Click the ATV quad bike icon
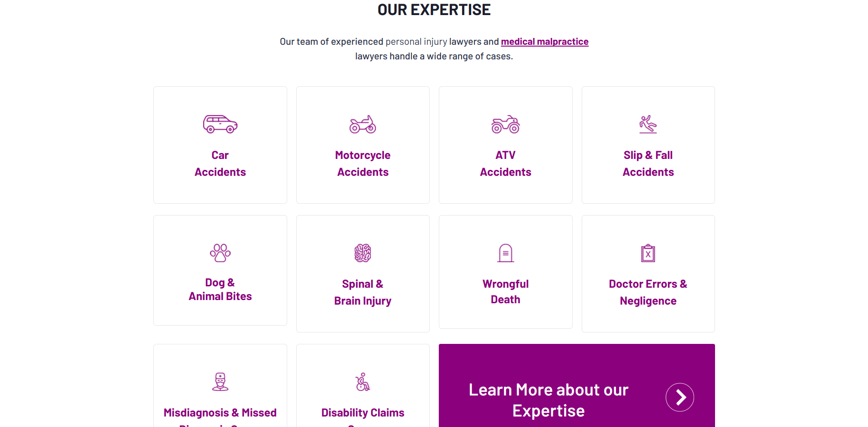Viewport: 868px width, 427px height. pos(505,124)
